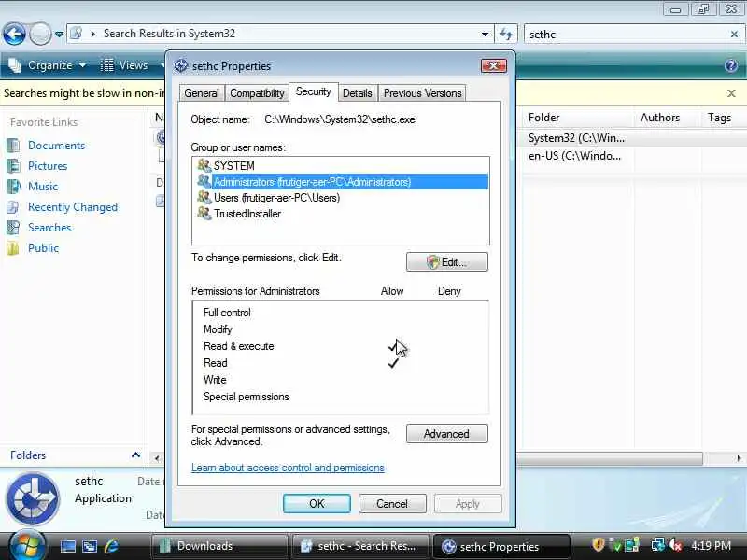Open Recently Changed favorite link
This screenshot has height=560, width=747.
73,207
